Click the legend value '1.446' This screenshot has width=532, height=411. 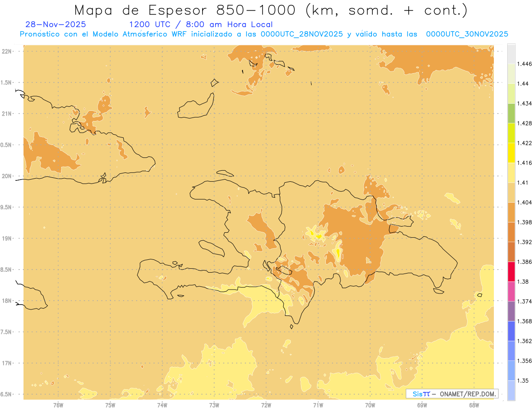pyautogui.click(x=524, y=64)
